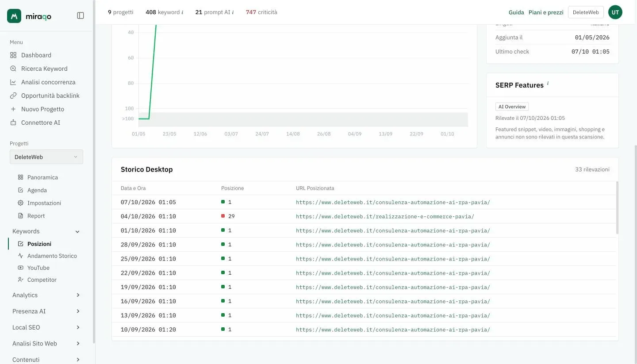The width and height of the screenshot is (637, 364).
Task: Expand the Presenza AI section chevron
Action: click(x=78, y=311)
